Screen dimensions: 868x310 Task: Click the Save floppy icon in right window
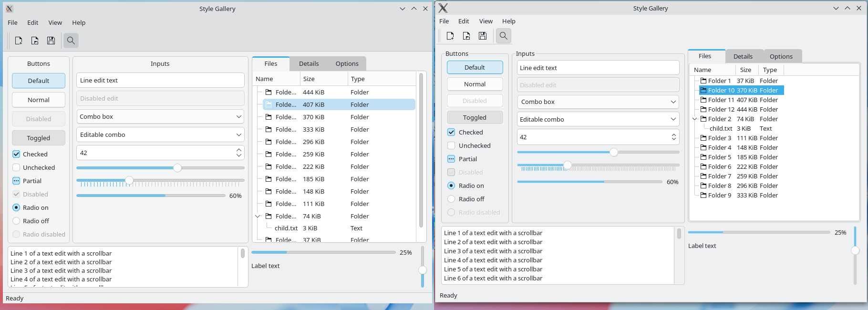pos(483,36)
